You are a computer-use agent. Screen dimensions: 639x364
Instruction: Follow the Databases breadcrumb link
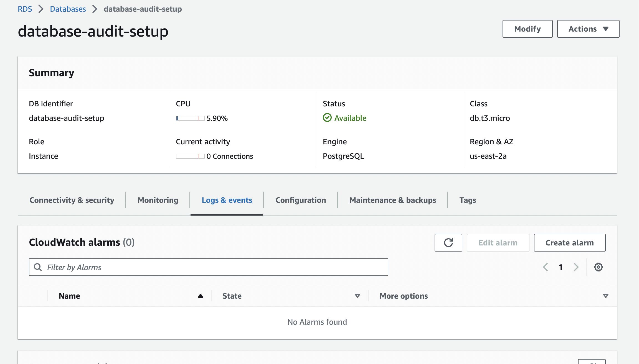(68, 9)
